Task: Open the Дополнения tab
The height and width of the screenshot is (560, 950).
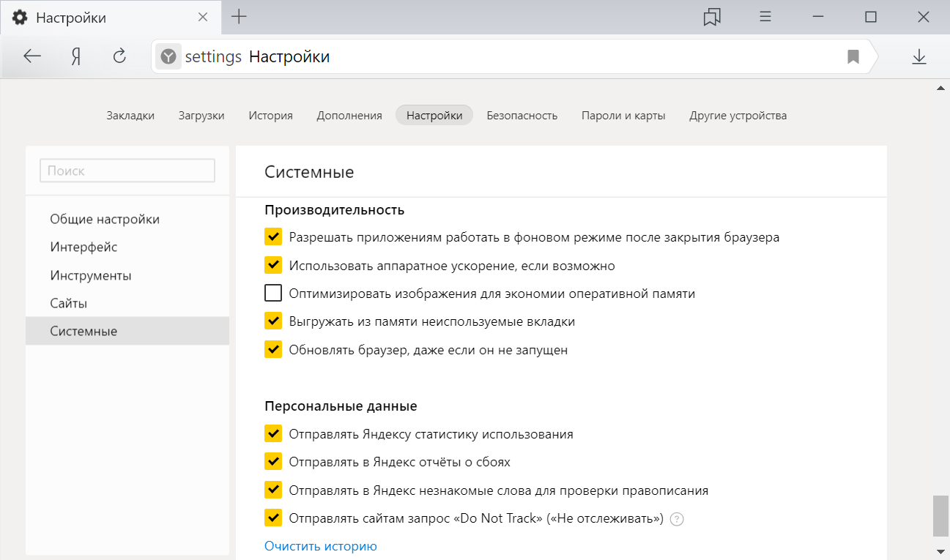Action: coord(349,116)
